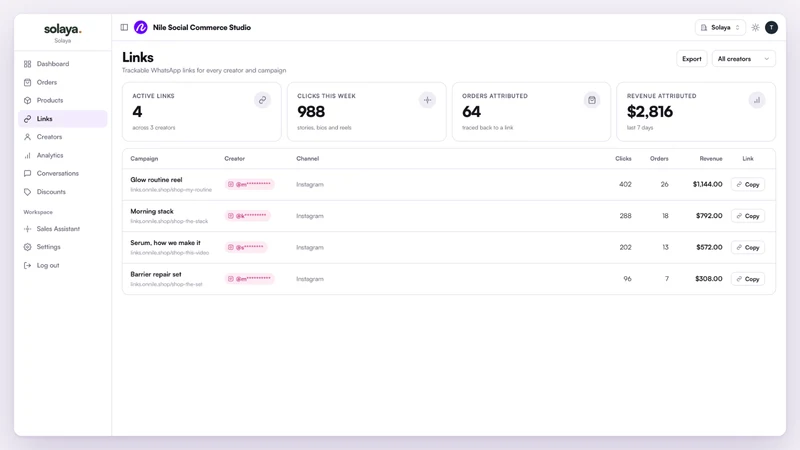Click the Sales Assistant sparkle icon

(28, 229)
